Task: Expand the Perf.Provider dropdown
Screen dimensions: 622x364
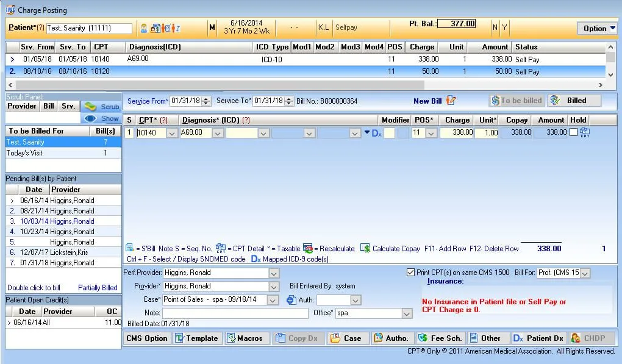Action: [274, 273]
